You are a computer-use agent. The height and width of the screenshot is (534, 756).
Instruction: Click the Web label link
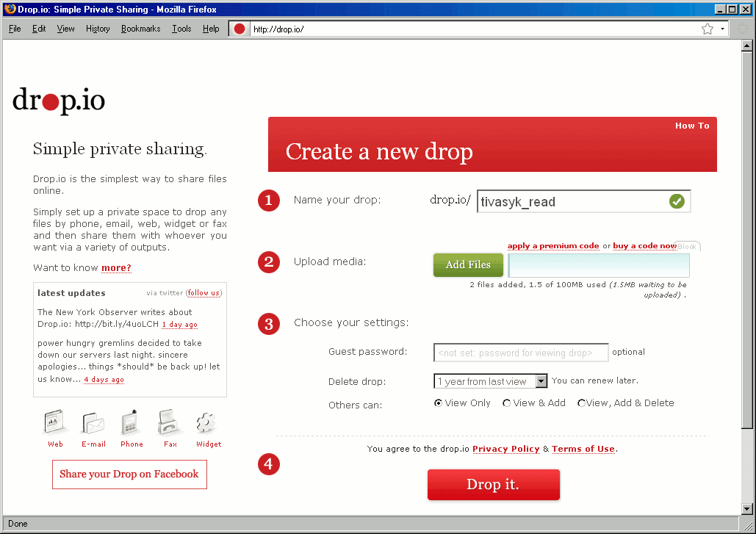(x=55, y=444)
